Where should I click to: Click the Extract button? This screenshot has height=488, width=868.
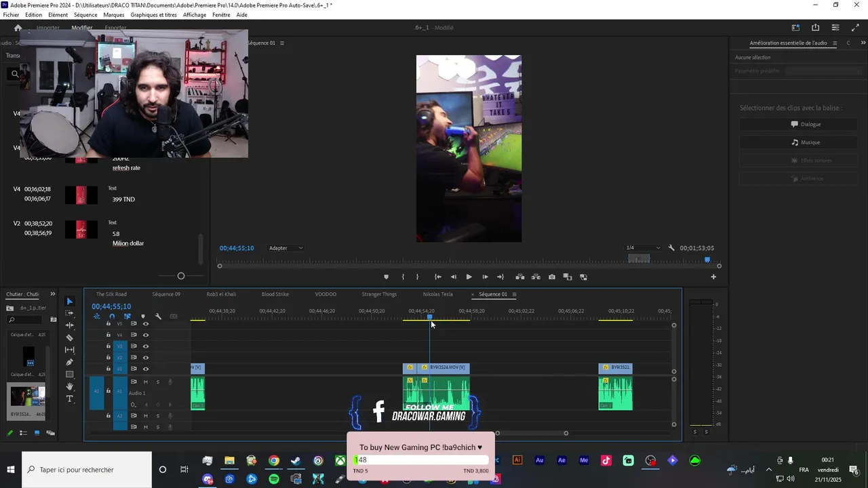(536, 277)
